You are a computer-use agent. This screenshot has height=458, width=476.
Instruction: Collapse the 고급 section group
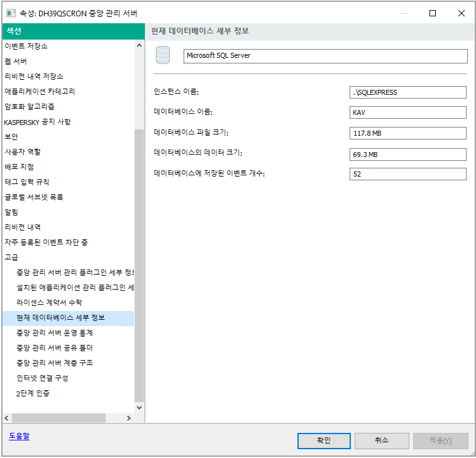click(x=11, y=257)
